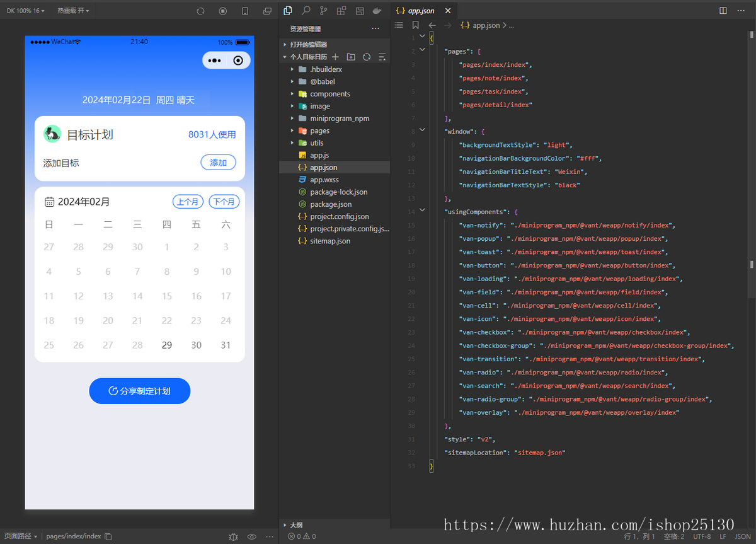Click the LF line ending indicator
Image resolution: width=756 pixels, height=544 pixels.
[723, 536]
